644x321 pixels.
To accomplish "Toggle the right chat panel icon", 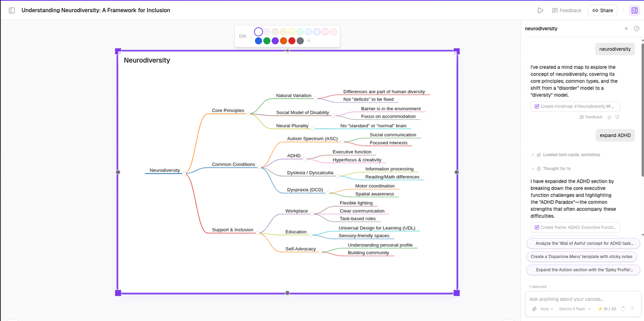I will click(634, 10).
